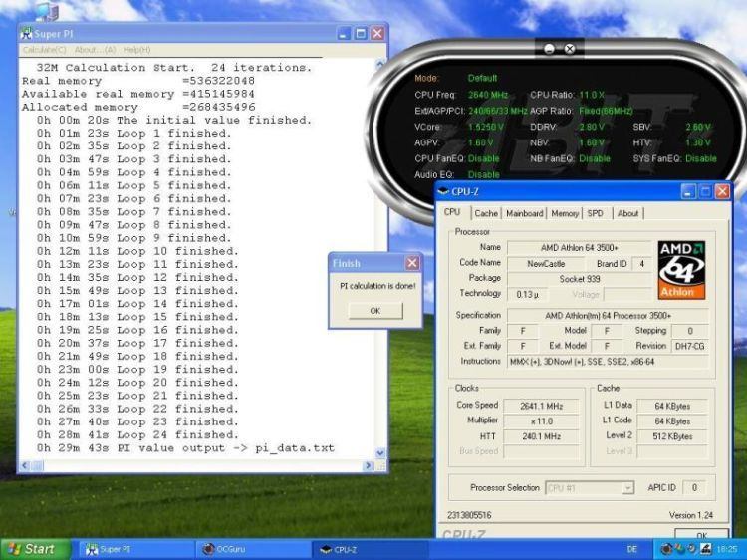Minimize the ABIT OC Guru gadget

point(549,49)
